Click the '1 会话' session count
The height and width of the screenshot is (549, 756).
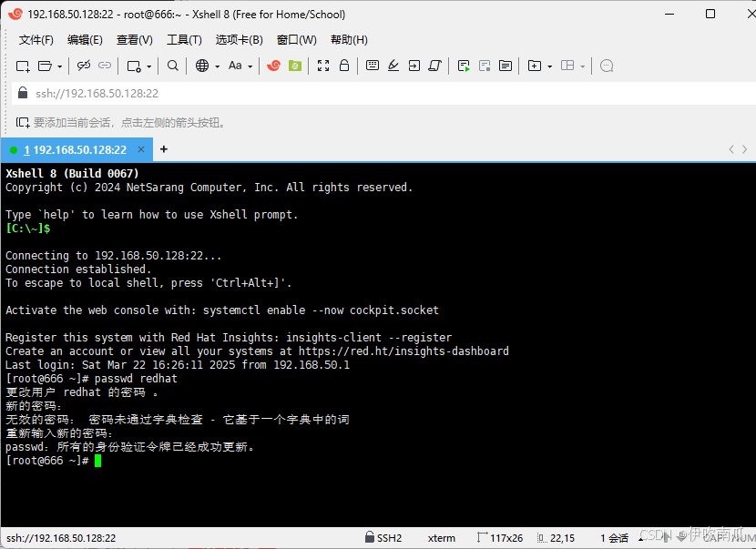tap(614, 538)
